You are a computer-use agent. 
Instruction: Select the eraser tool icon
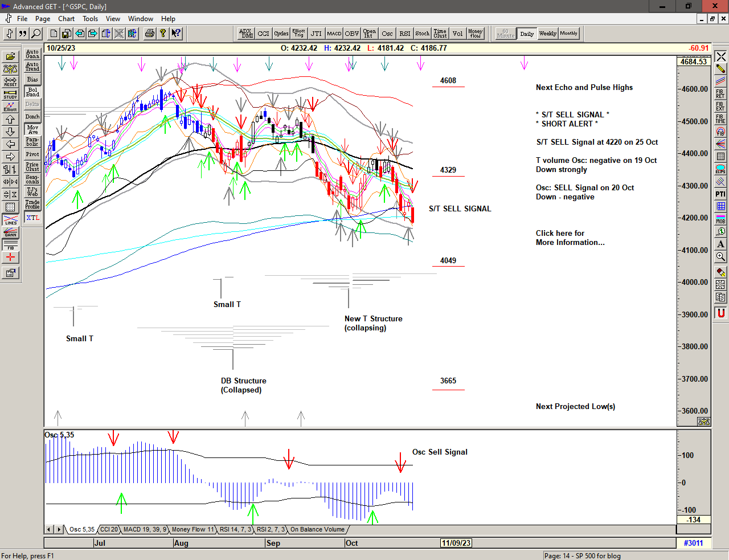tap(720, 272)
